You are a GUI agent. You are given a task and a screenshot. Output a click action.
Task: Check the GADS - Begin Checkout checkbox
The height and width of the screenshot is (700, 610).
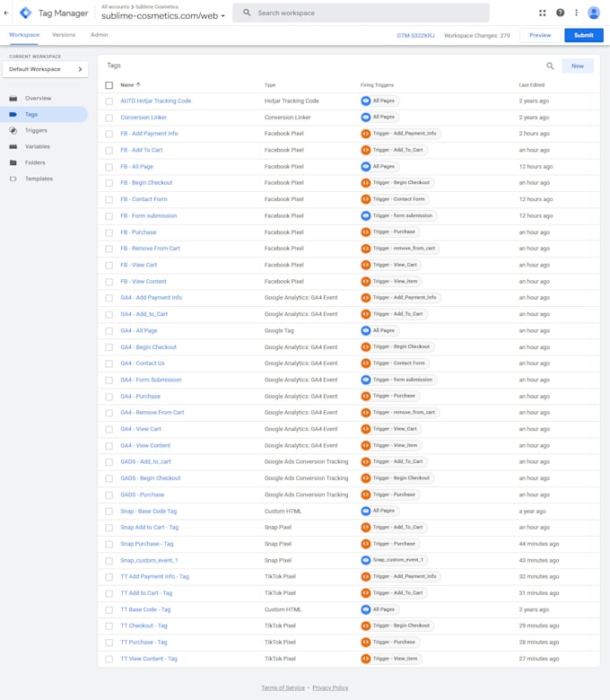[109, 478]
